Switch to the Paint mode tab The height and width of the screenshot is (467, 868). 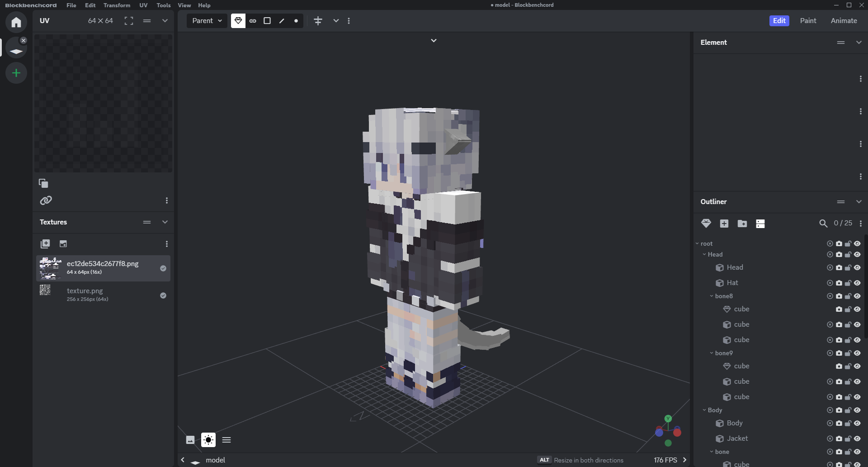coord(808,21)
